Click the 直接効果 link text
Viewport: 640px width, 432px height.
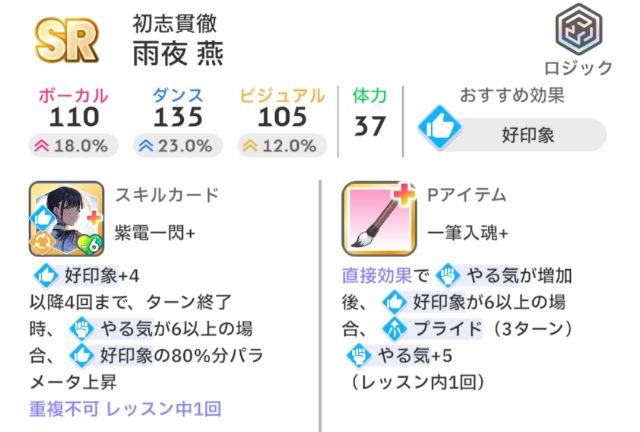click(x=375, y=275)
